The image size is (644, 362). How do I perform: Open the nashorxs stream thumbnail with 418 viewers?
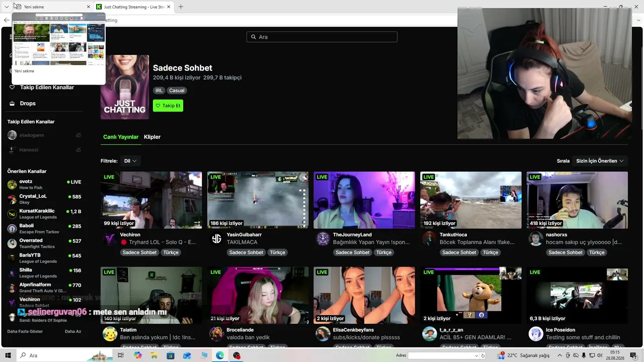click(577, 200)
